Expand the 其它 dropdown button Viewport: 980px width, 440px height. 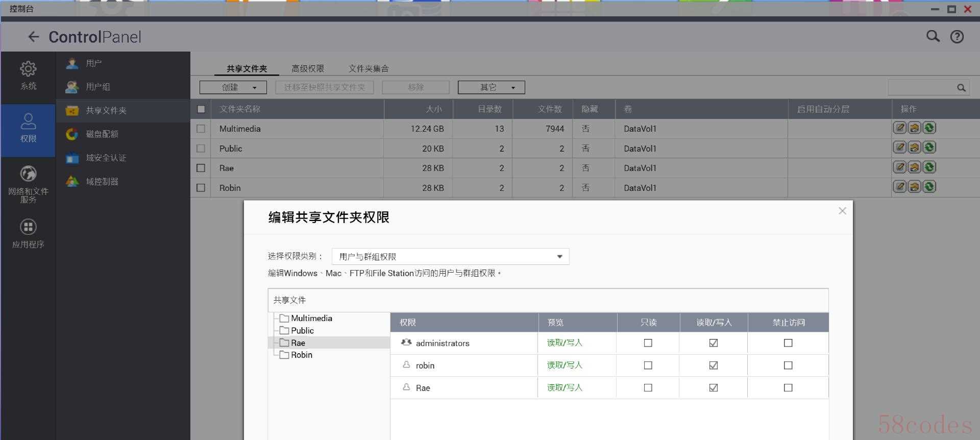click(x=491, y=87)
